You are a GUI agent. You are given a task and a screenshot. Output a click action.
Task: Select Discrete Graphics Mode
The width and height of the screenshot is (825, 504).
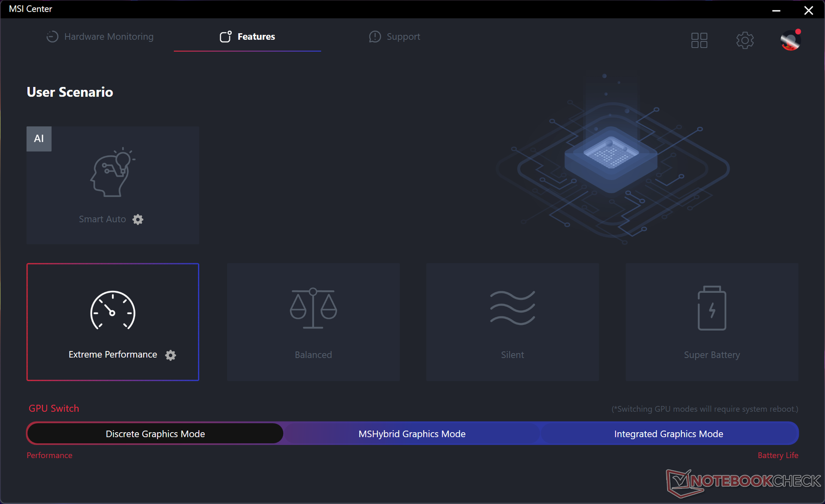pos(155,434)
